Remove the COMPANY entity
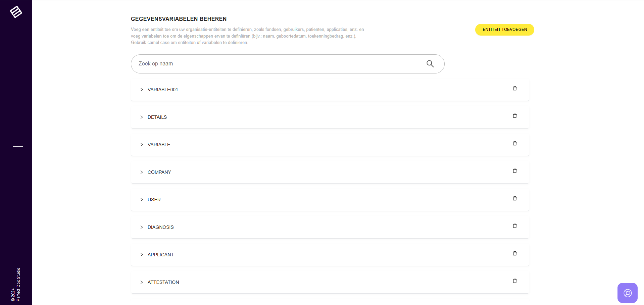The image size is (644, 305). coord(514,171)
